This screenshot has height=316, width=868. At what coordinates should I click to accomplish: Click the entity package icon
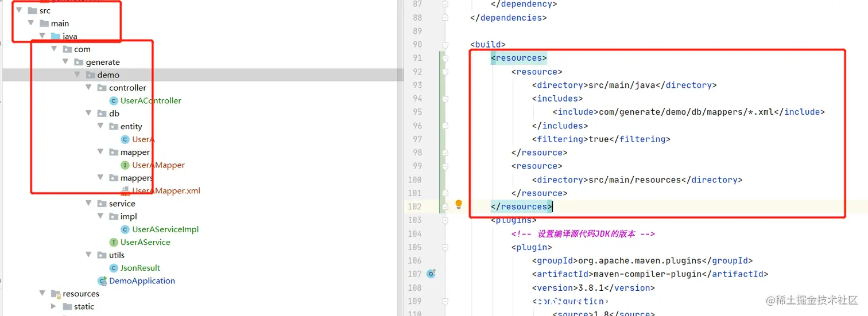(113, 126)
